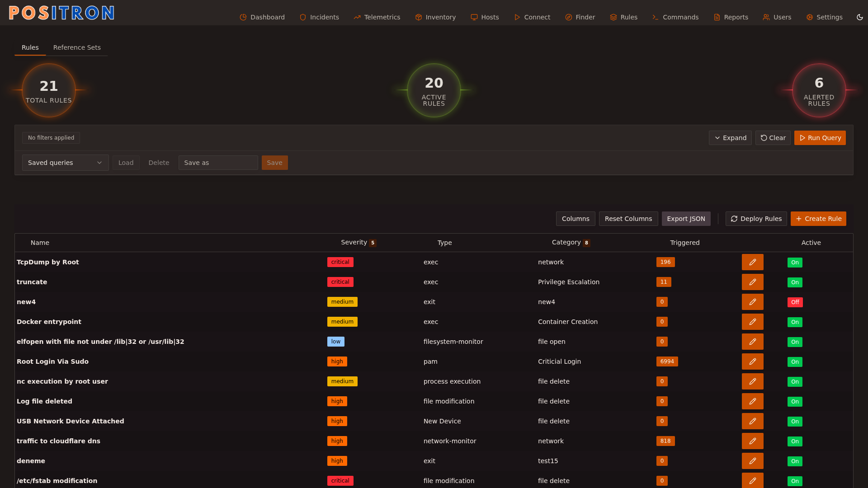The height and width of the screenshot is (488, 868).
Task: Click the Positron logo
Action: point(61,13)
